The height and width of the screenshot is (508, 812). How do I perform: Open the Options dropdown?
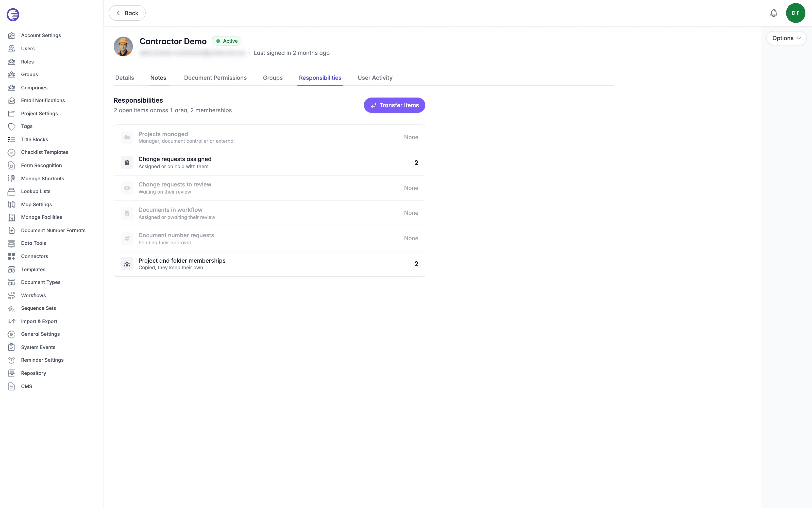pyautogui.click(x=786, y=38)
